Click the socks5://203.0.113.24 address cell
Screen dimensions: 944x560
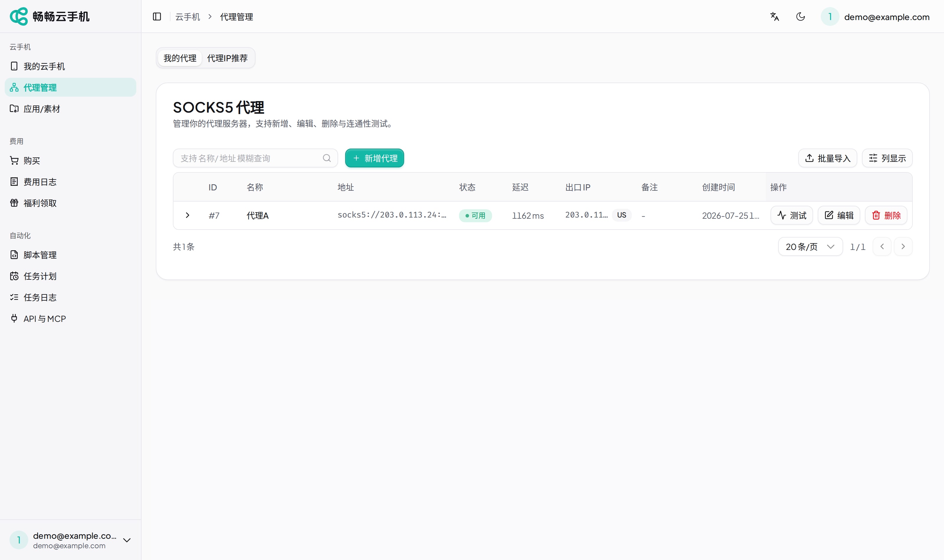[x=391, y=215]
